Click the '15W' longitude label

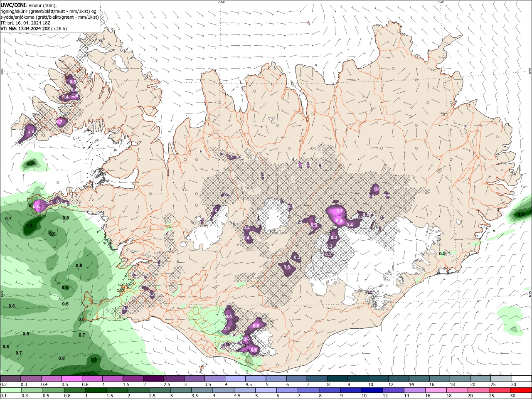coord(440,2)
